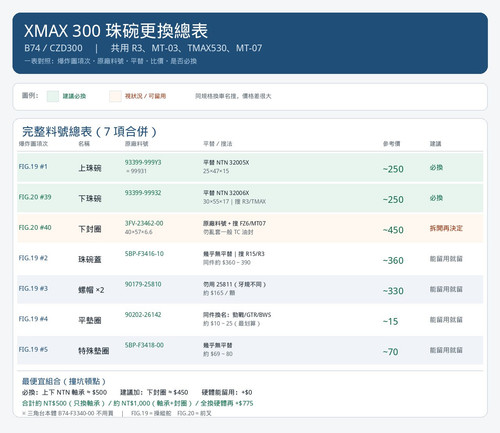Image resolution: width=500 pixels, height=433 pixels.
Task: Click the B74 / CZD300 model code
Action: pos(53,48)
